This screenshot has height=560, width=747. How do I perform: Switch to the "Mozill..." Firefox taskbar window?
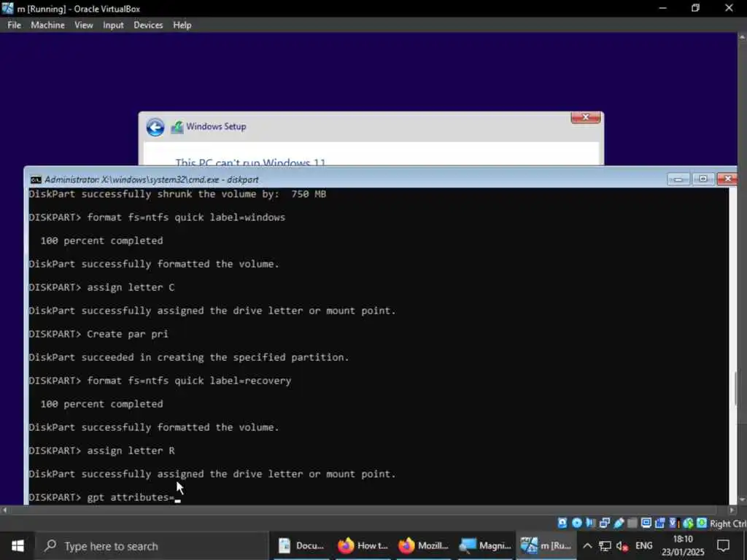[424, 545]
